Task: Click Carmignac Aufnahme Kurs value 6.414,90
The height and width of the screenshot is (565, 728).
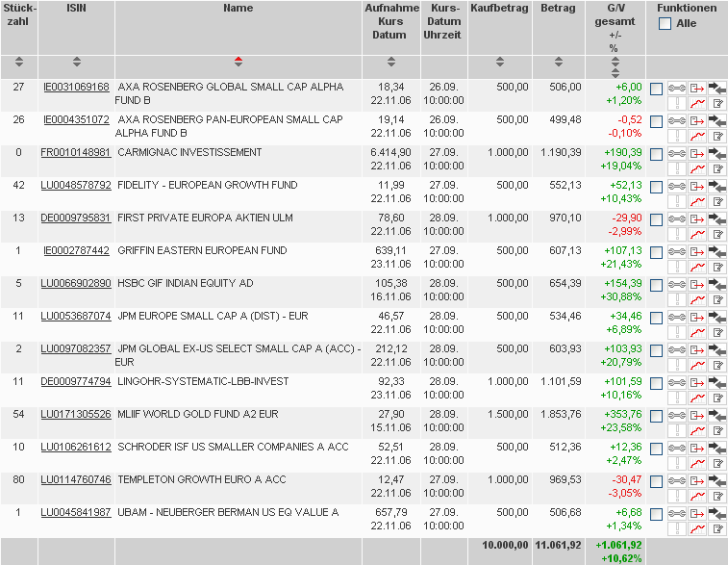Action: coord(390,152)
